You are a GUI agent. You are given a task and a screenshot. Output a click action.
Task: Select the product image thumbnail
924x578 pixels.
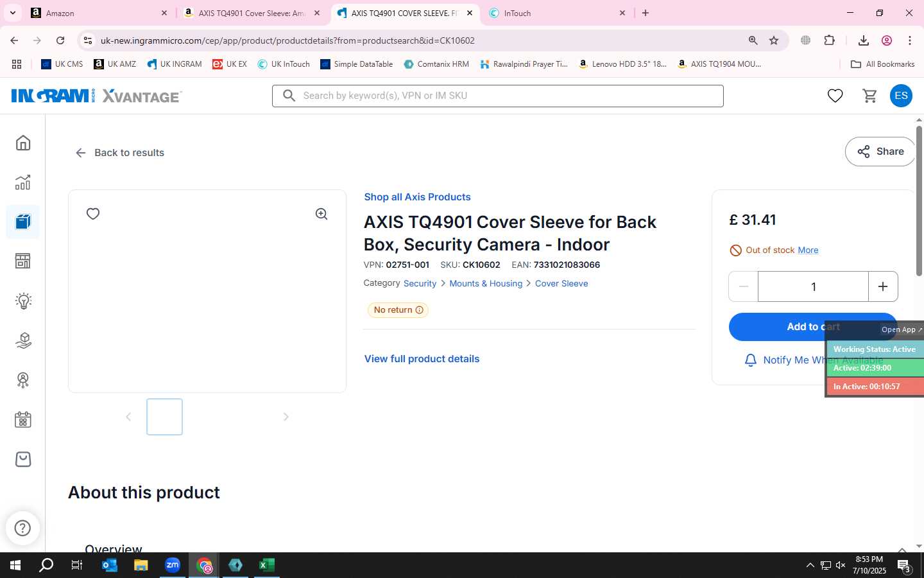tap(164, 417)
